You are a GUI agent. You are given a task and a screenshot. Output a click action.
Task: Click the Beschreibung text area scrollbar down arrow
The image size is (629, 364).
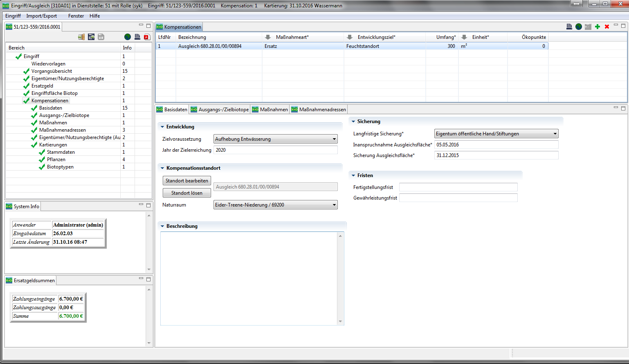click(x=340, y=321)
